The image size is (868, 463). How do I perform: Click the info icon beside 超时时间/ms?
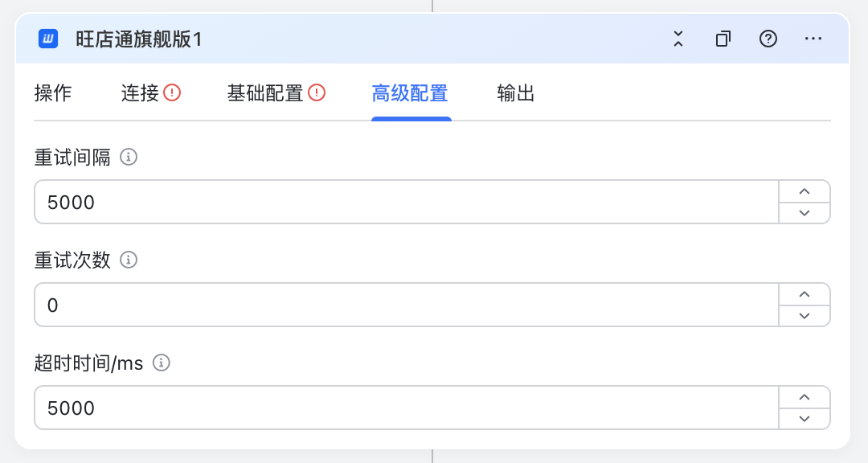tap(161, 363)
